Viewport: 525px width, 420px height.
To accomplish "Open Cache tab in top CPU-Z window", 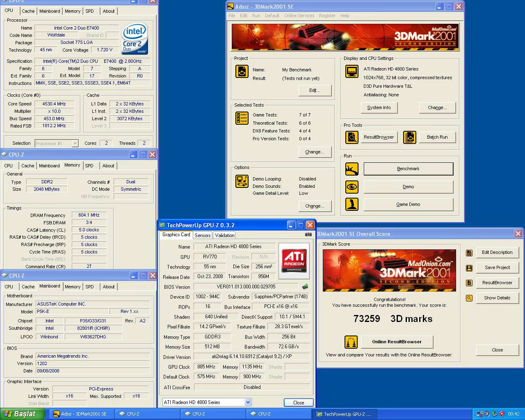I will click(28, 11).
